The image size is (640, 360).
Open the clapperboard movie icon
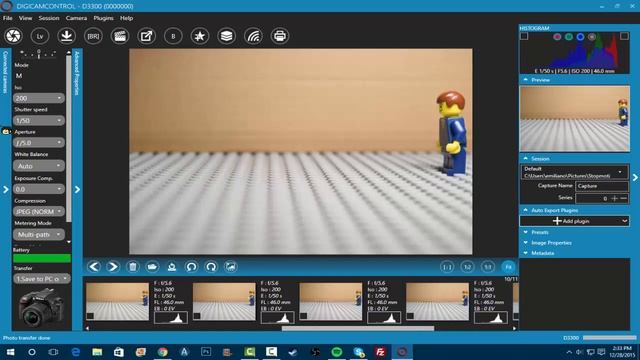(x=120, y=36)
